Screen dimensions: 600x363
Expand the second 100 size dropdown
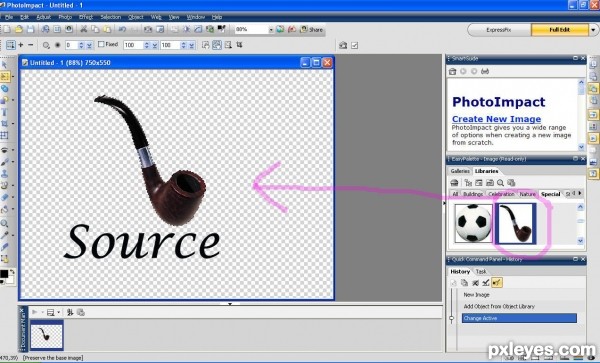[x=192, y=45]
